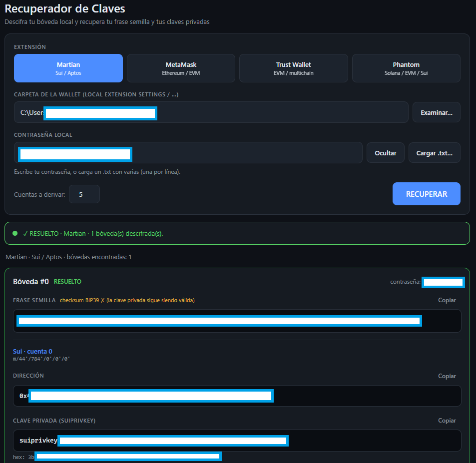The height and width of the screenshot is (463, 476).
Task: Select the RESUELTO status message text
Action: pyautogui.click(x=93, y=233)
